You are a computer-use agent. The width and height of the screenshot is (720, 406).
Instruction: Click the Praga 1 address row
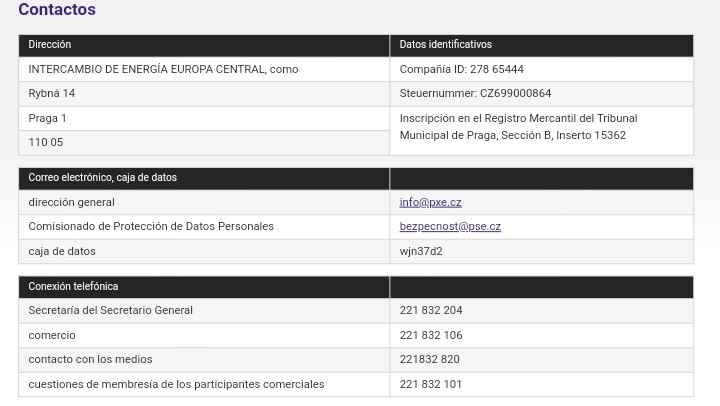pyautogui.click(x=204, y=118)
